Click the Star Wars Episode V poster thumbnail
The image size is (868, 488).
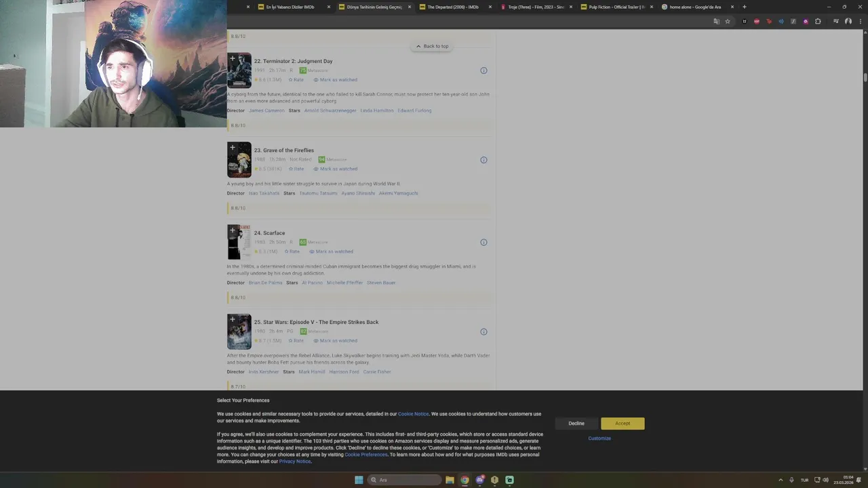[x=239, y=331]
